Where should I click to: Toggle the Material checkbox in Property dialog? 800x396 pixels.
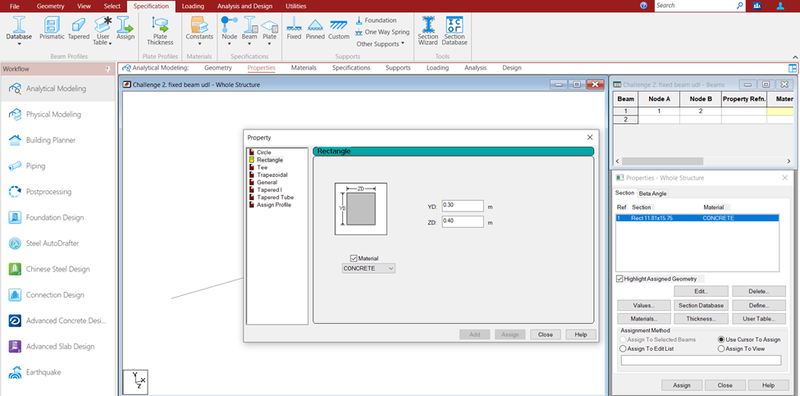pos(354,258)
